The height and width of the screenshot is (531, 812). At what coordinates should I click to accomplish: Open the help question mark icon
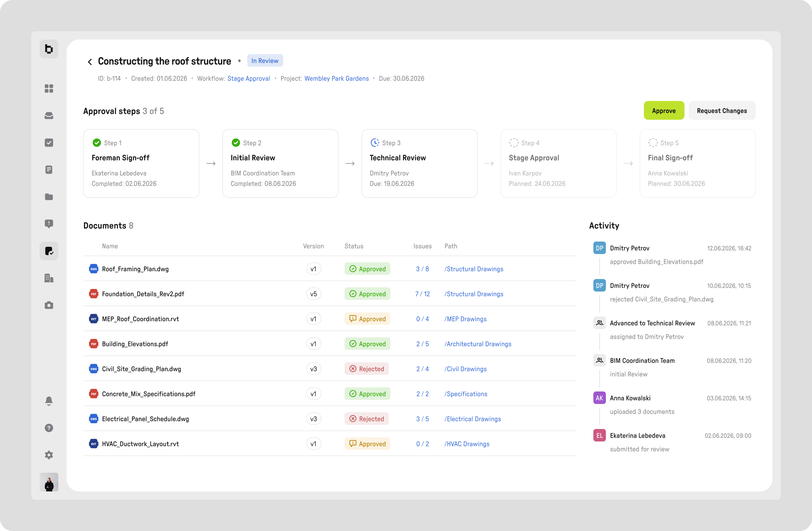pyautogui.click(x=49, y=428)
